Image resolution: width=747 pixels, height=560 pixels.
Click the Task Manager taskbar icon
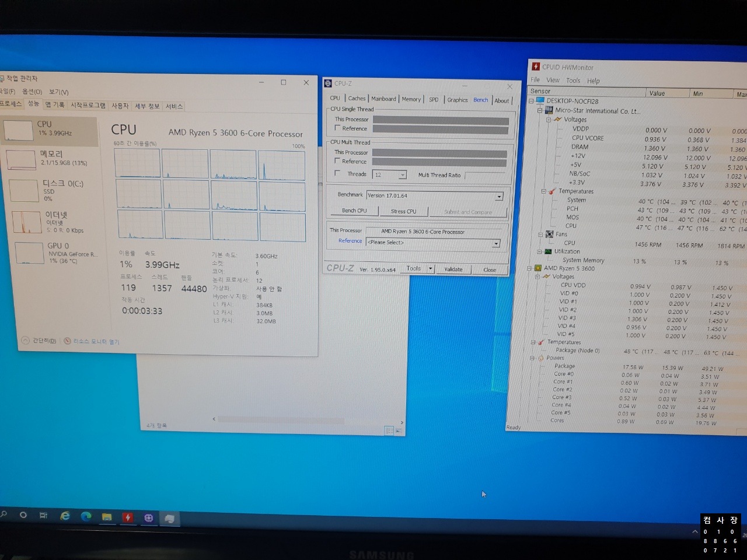pos(169,518)
